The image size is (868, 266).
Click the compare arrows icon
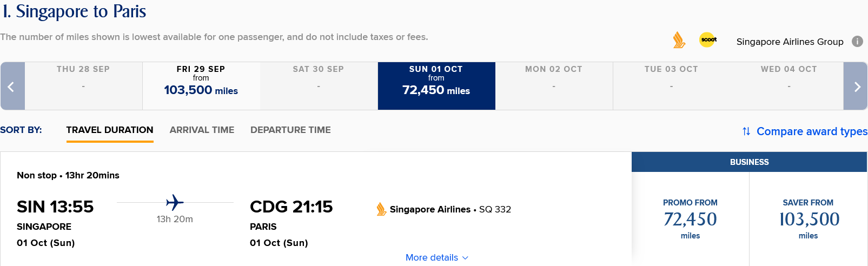746,131
